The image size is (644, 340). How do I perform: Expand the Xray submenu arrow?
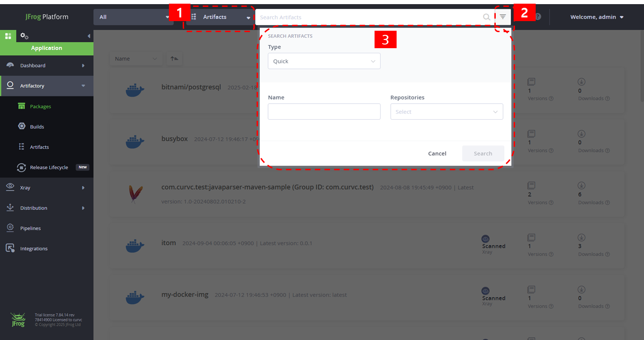click(83, 188)
